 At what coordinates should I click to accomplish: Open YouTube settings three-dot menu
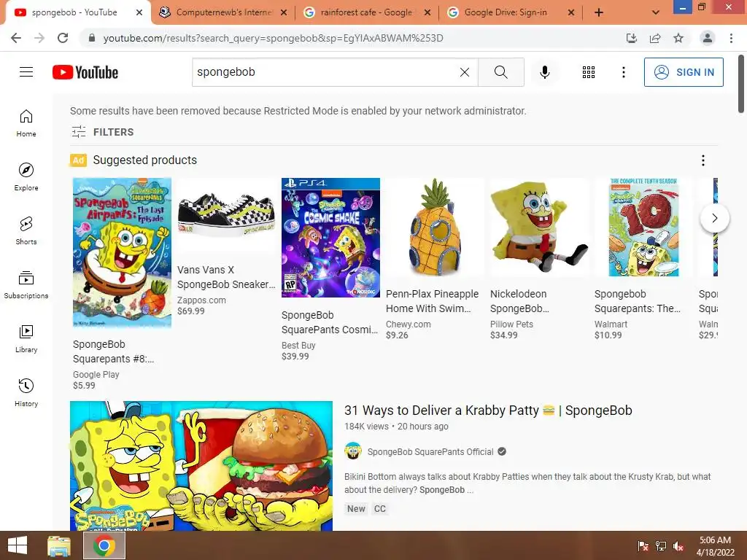(623, 72)
